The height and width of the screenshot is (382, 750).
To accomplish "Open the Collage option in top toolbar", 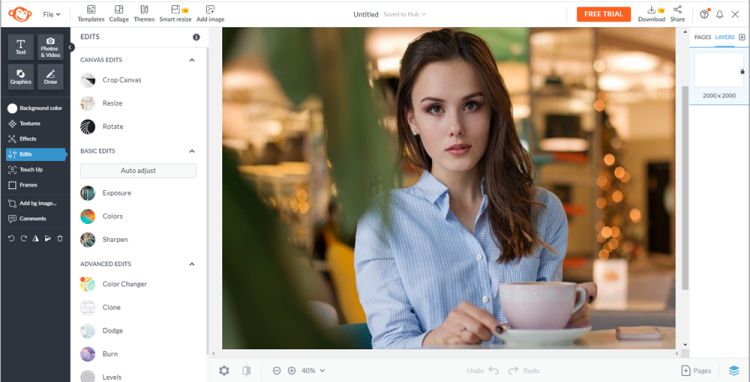I will tap(119, 14).
